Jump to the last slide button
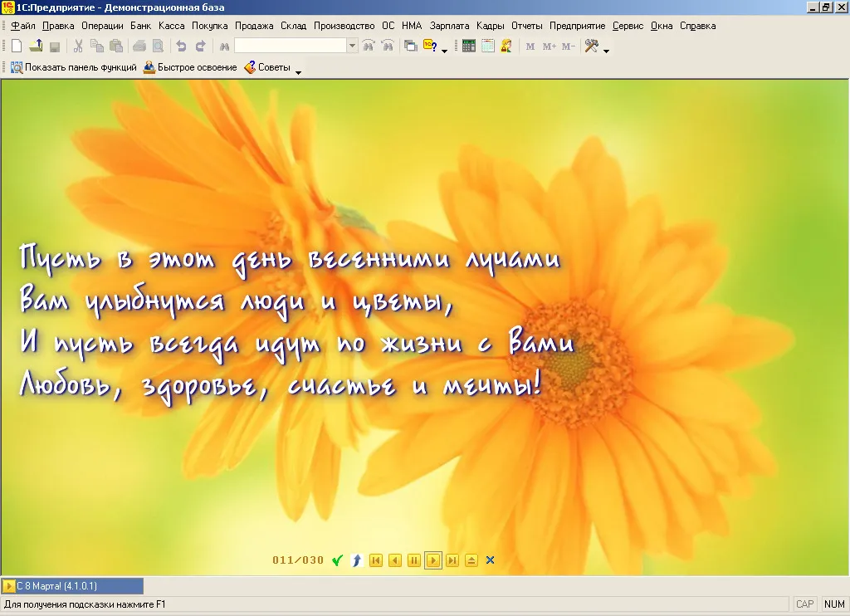Viewport: 850px width, 616px height. tap(452, 560)
